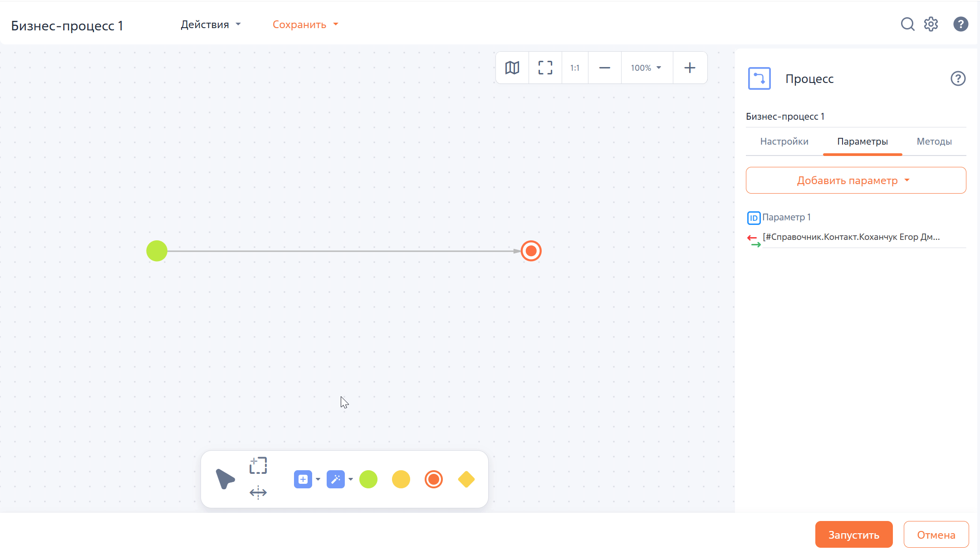Open the minimap view icon
Screen dimensions: 980x555
pyautogui.click(x=512, y=68)
